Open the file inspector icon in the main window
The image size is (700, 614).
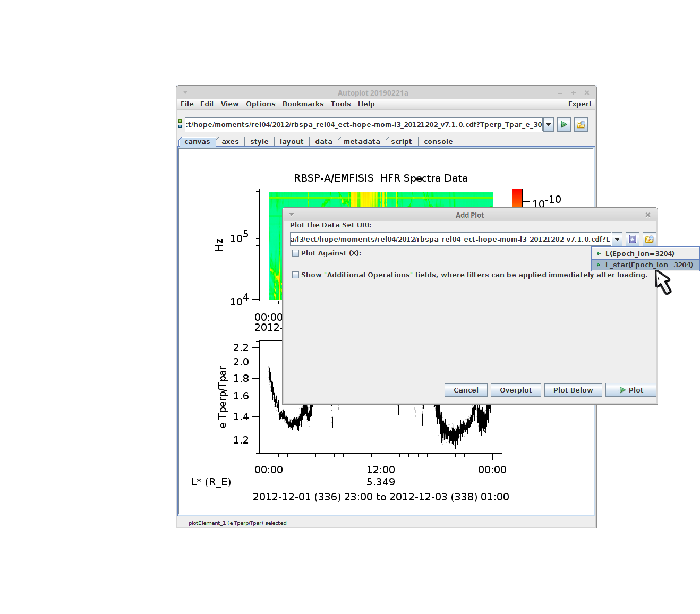(581, 125)
